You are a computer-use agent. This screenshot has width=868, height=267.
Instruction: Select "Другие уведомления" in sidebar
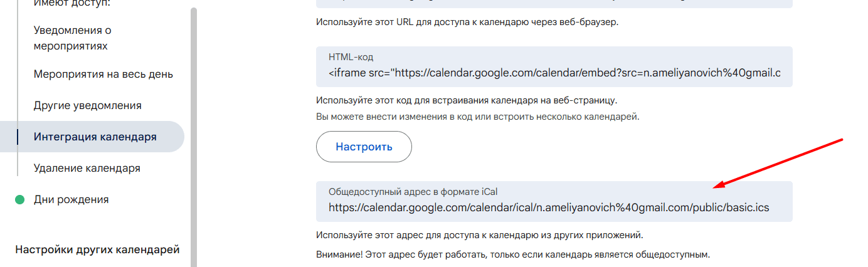[x=87, y=105]
